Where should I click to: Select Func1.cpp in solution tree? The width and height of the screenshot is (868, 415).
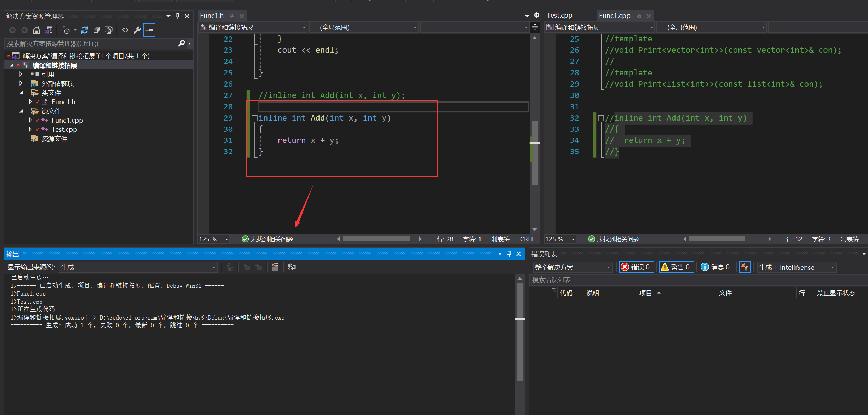click(x=67, y=120)
